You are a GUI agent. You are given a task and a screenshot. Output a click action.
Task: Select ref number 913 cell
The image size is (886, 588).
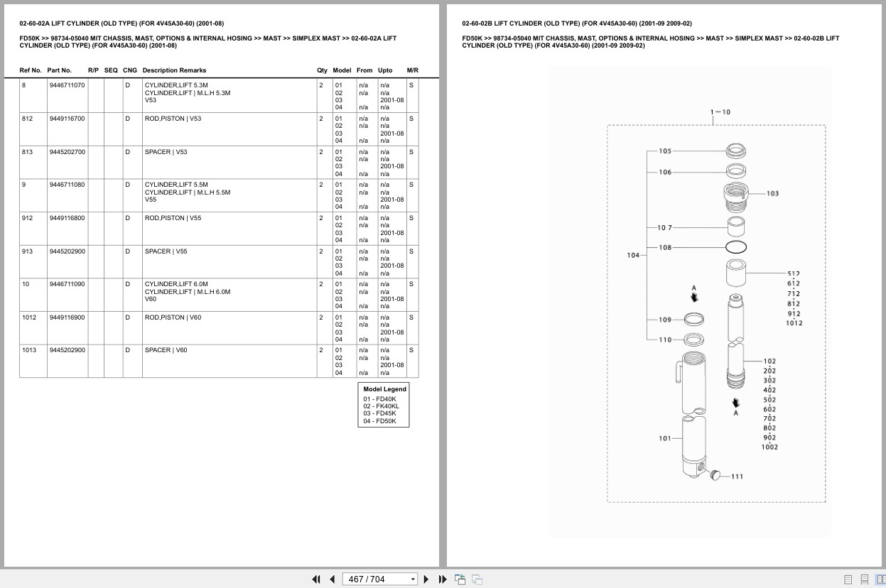(x=33, y=262)
